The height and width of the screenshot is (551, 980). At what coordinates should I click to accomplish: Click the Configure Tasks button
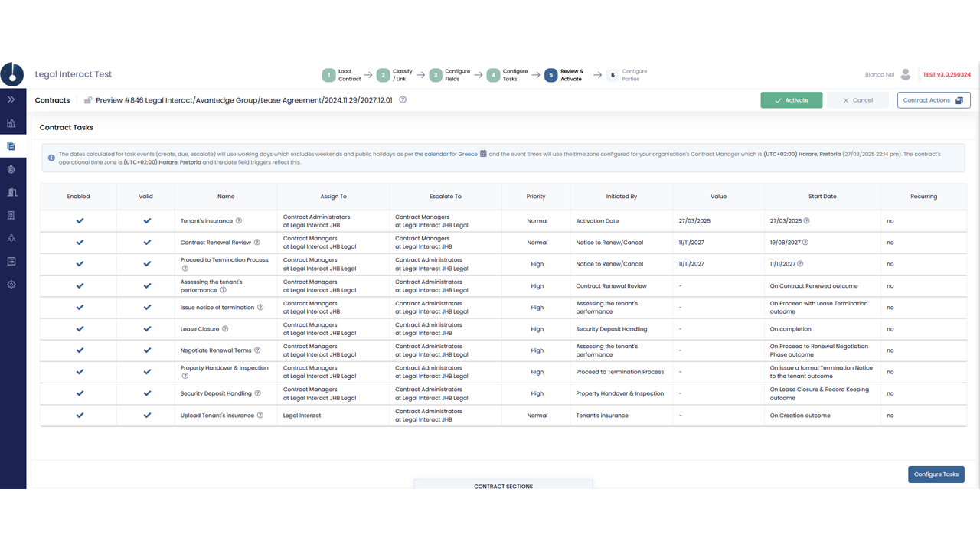(x=936, y=474)
